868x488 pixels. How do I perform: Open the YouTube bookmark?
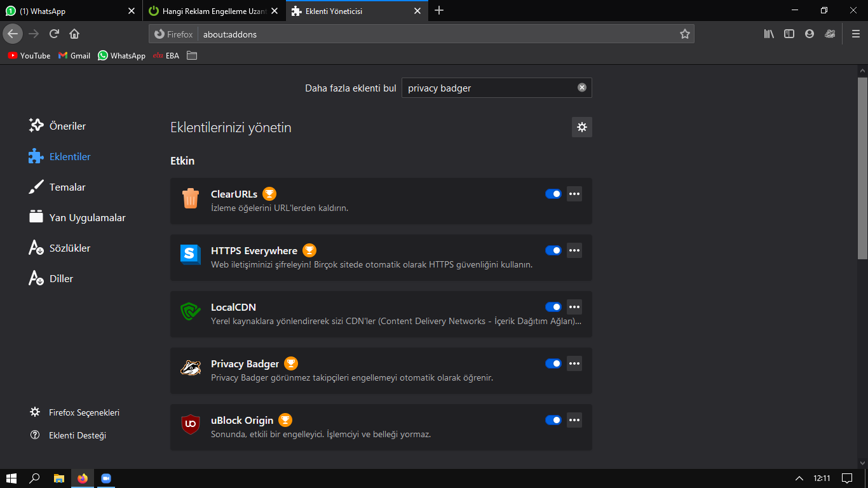click(x=29, y=55)
